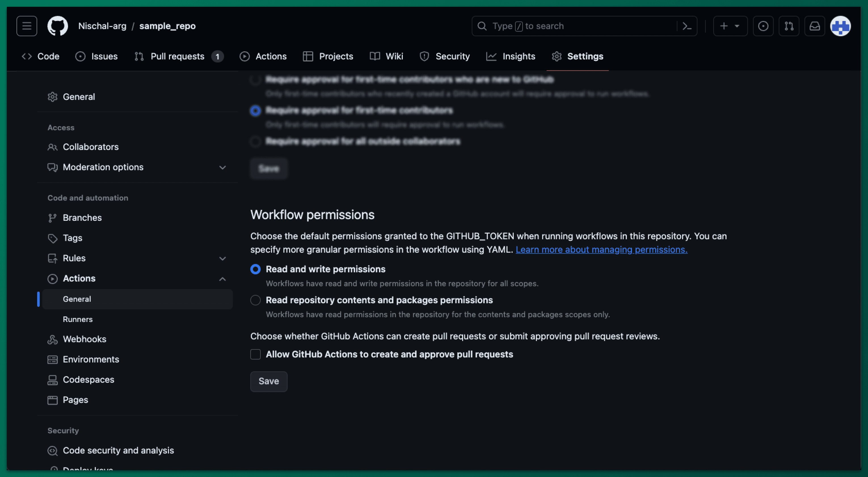Enable Read repository contents and packages permissions

click(255, 300)
